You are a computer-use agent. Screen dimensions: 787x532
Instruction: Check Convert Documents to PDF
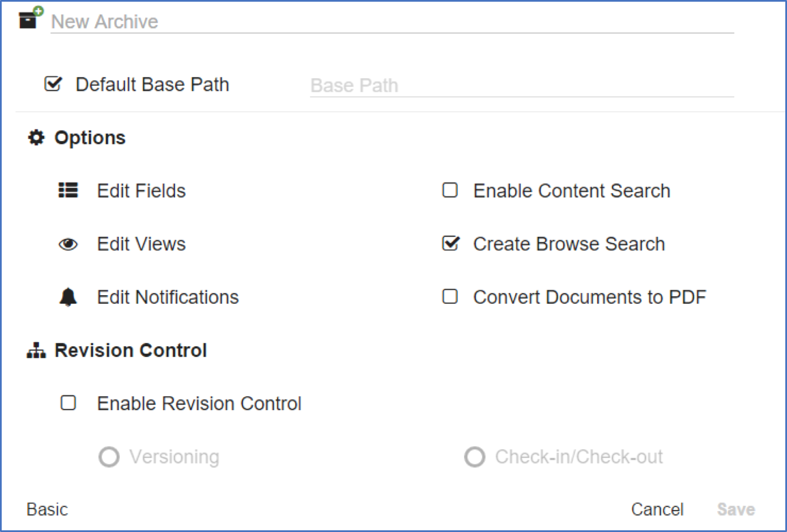click(450, 297)
